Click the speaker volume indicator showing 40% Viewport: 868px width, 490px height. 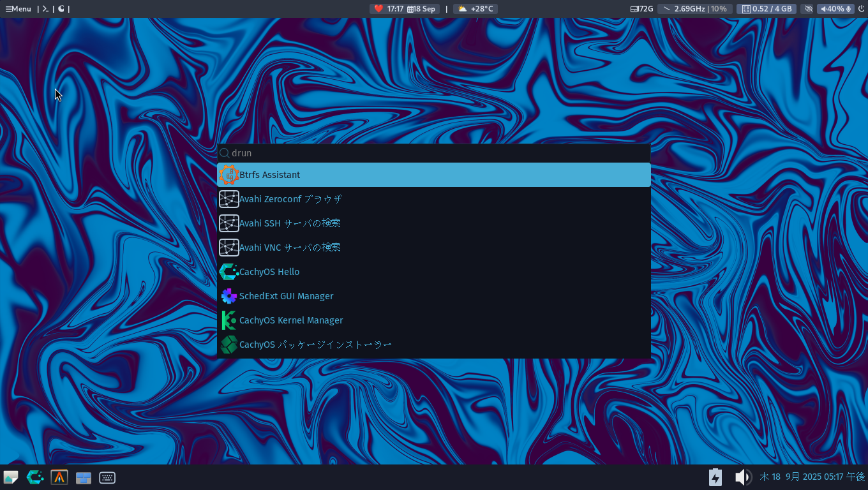point(832,9)
